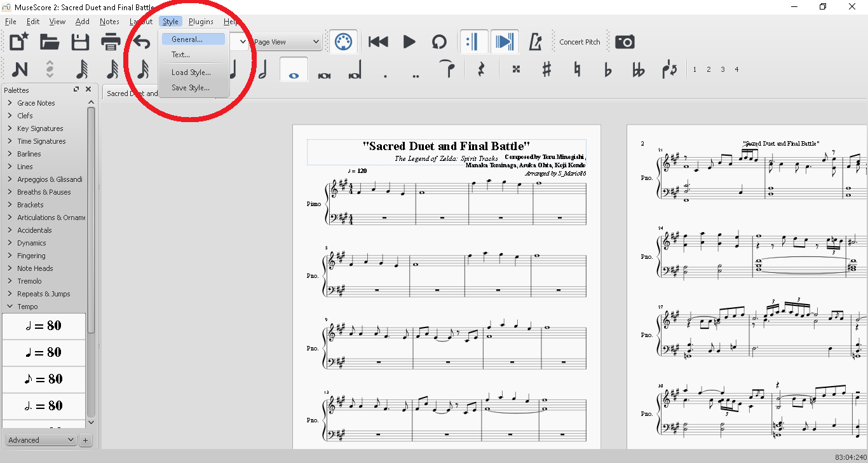Viewport: 868px width, 463px height.
Task: Open a score file using the folder icon
Action: point(50,42)
